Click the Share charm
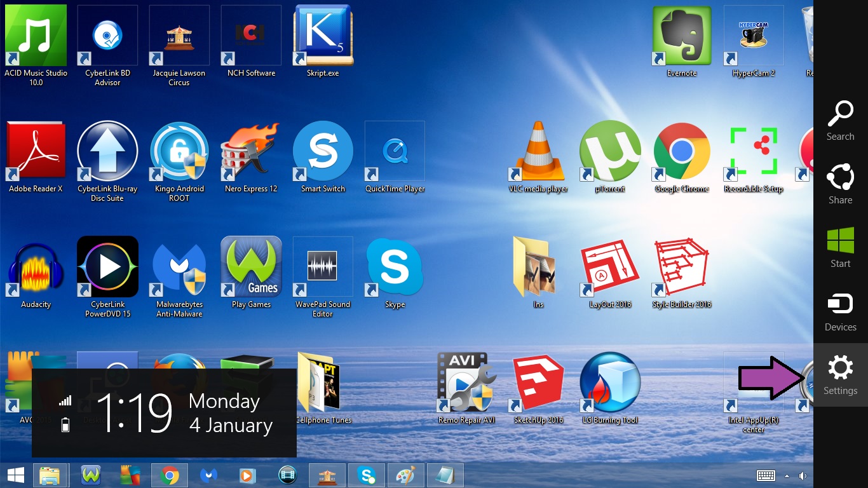The height and width of the screenshot is (488, 868). coord(841,184)
